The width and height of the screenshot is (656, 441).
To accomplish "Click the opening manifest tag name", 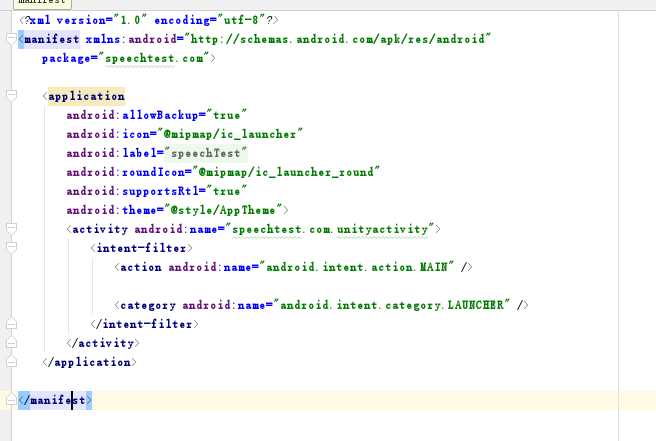I will point(52,39).
